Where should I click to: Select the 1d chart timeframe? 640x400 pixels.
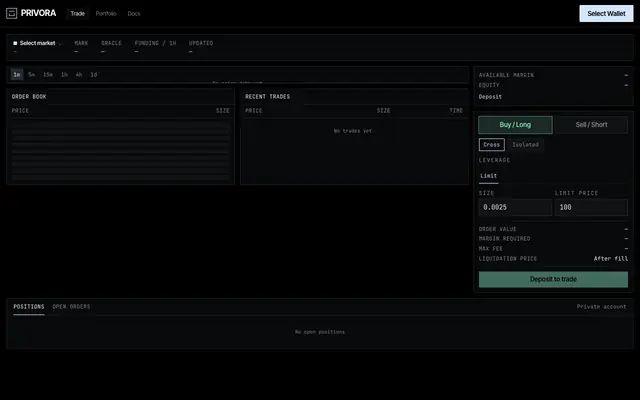[93, 75]
